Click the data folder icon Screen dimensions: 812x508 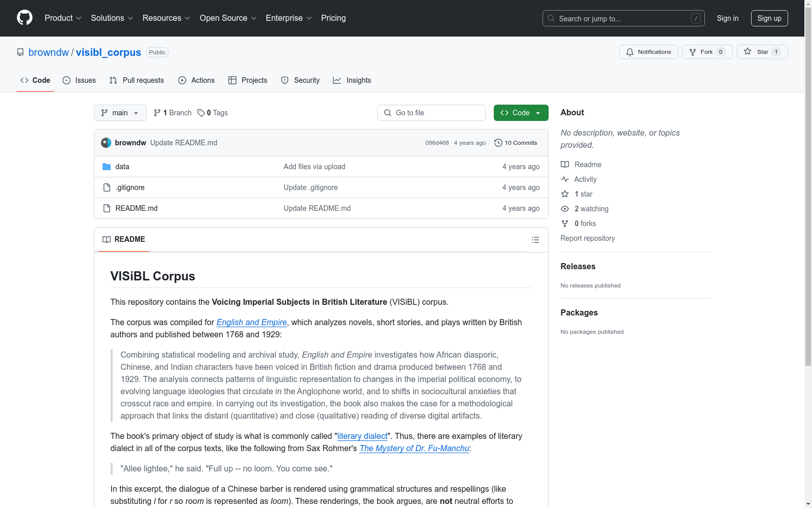pos(107,167)
